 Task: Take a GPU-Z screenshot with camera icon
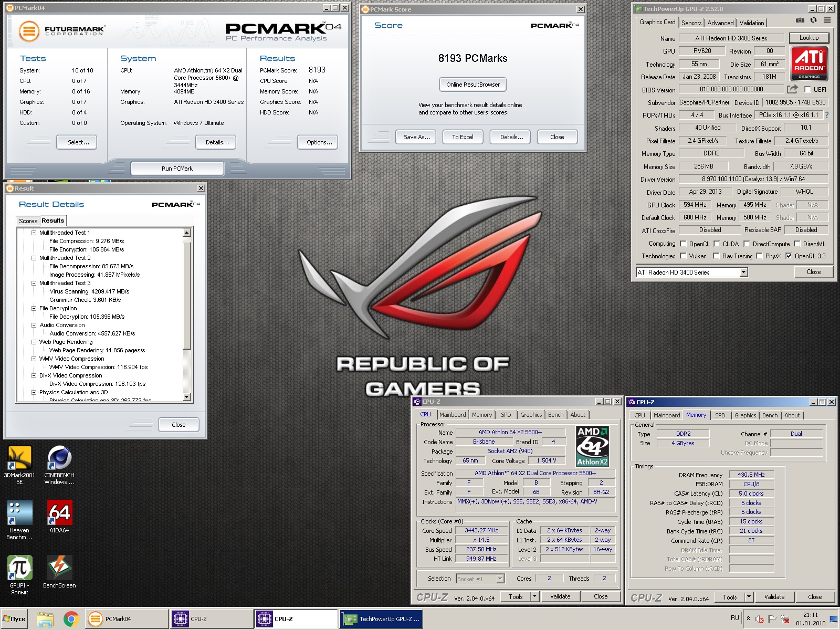[x=800, y=20]
